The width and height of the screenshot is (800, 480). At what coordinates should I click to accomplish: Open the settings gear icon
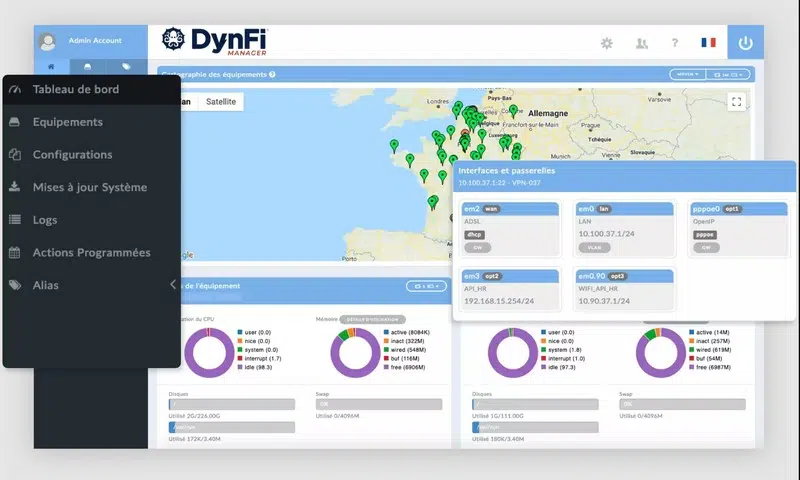(606, 43)
